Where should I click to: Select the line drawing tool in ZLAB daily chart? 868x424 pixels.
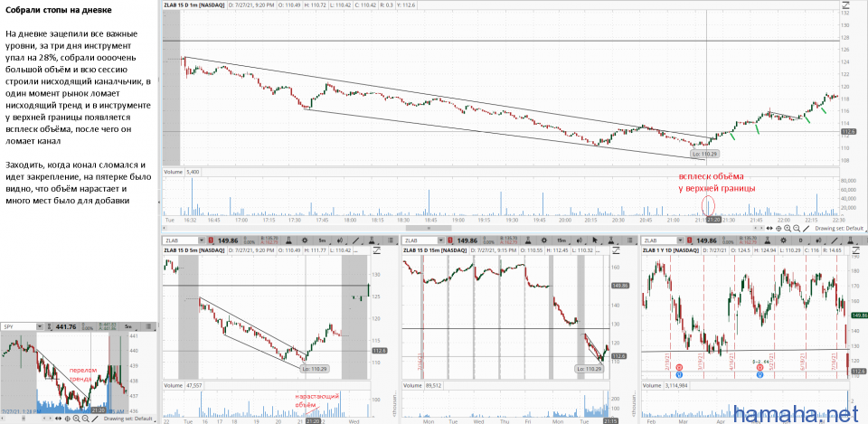point(835,240)
